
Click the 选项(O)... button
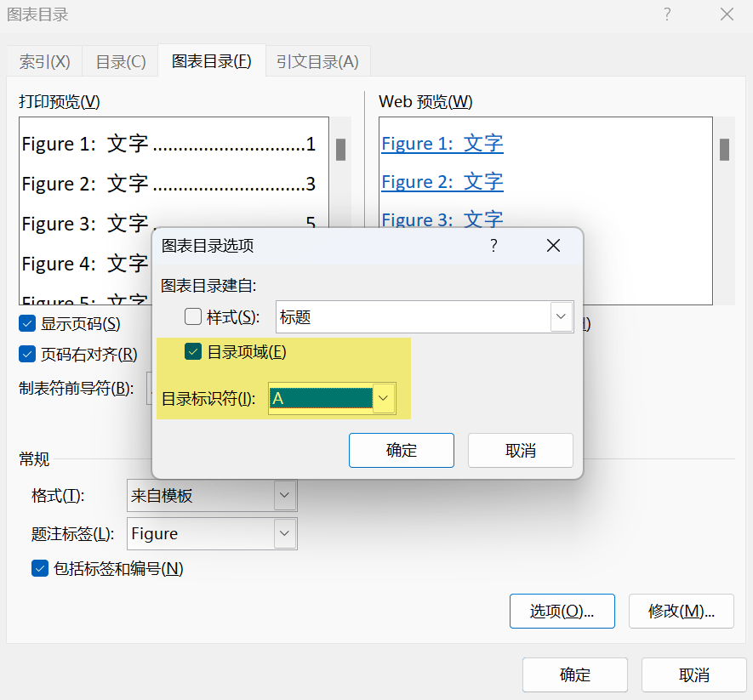[562, 612]
